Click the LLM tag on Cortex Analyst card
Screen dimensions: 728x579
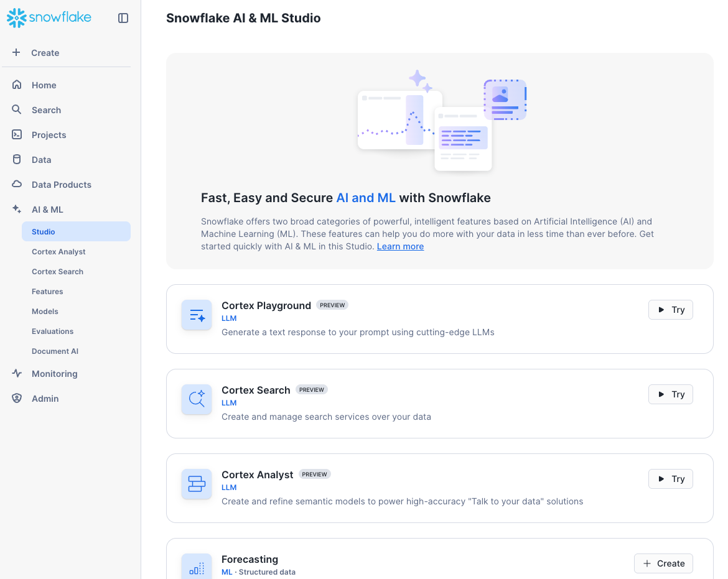pos(229,487)
